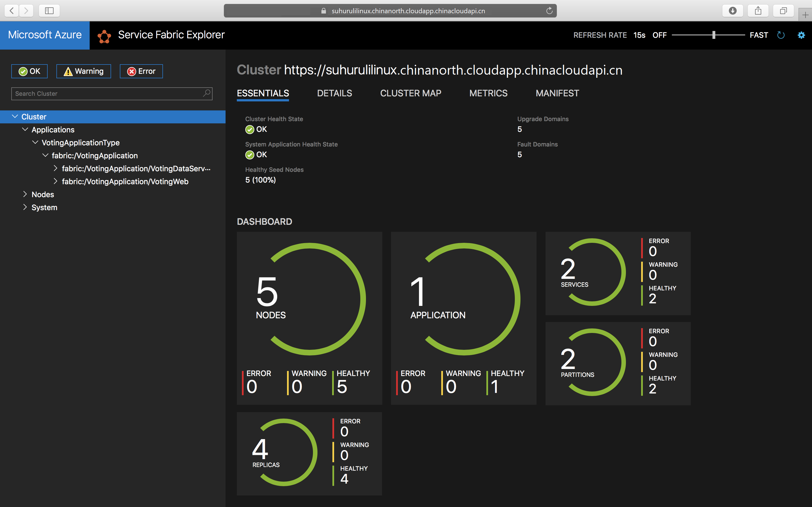Reload page using browser refresh icon
This screenshot has height=507, width=812.
[x=549, y=11]
